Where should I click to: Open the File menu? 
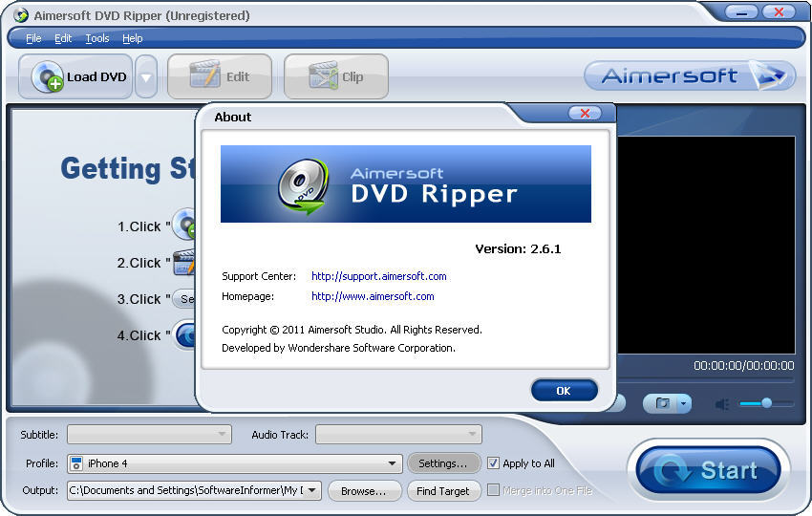click(x=33, y=38)
